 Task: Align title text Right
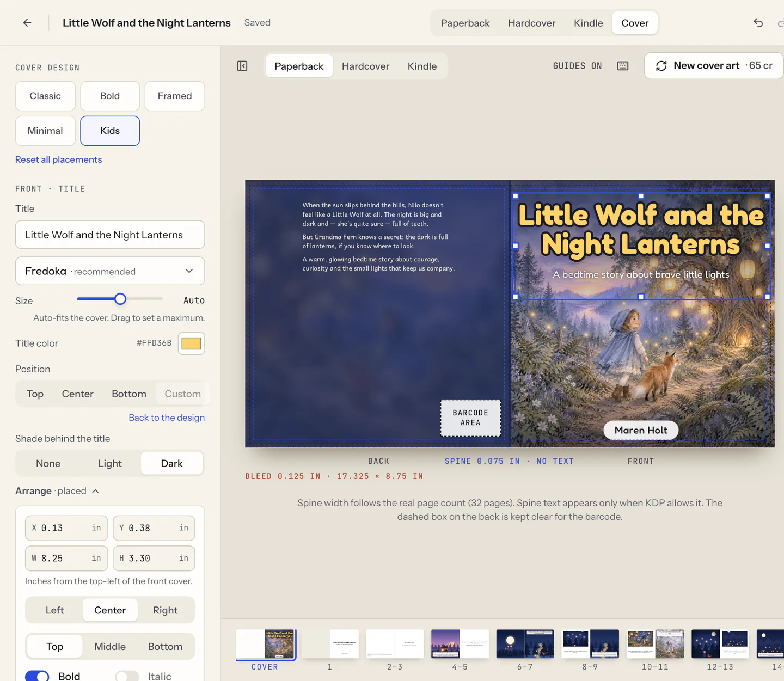[165, 610]
